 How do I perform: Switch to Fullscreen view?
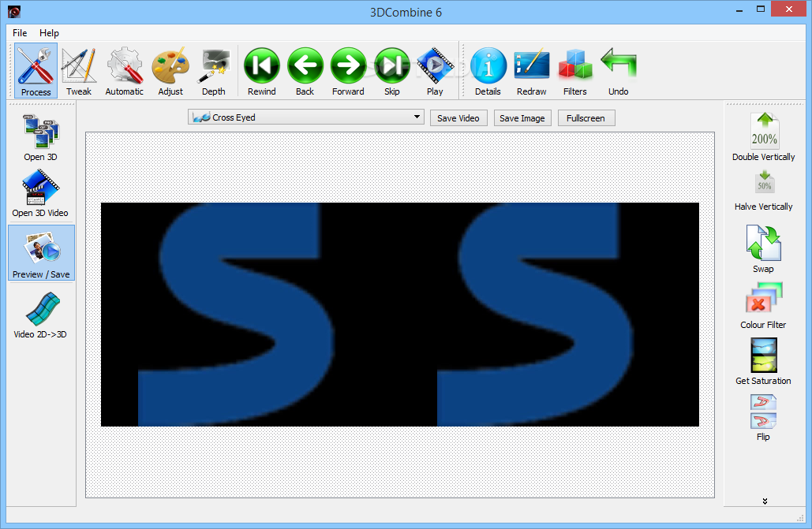[x=586, y=118]
